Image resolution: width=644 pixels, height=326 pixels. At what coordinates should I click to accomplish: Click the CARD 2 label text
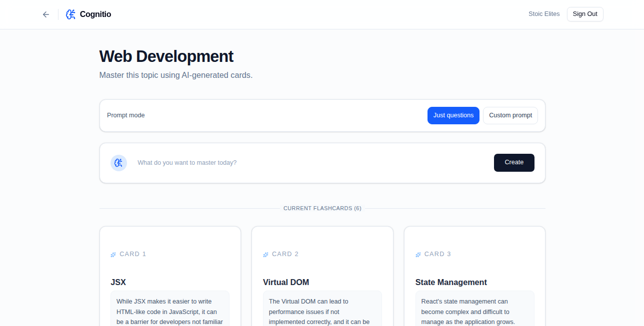[285, 254]
